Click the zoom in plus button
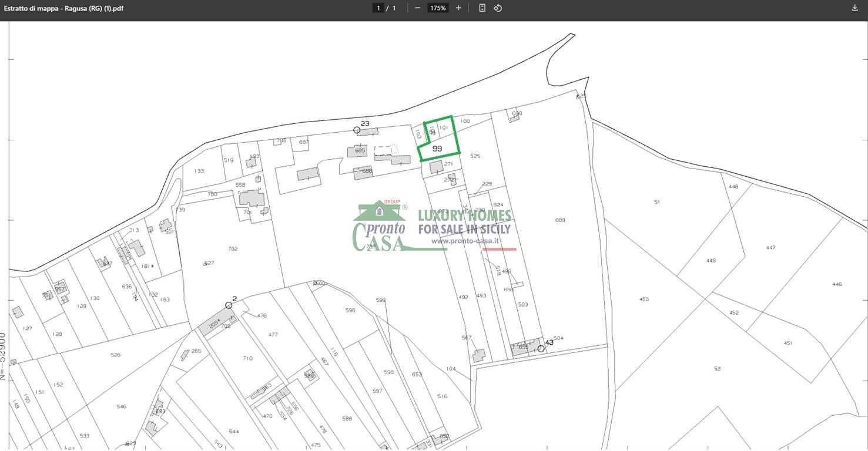The width and height of the screenshot is (868, 451). tap(458, 8)
